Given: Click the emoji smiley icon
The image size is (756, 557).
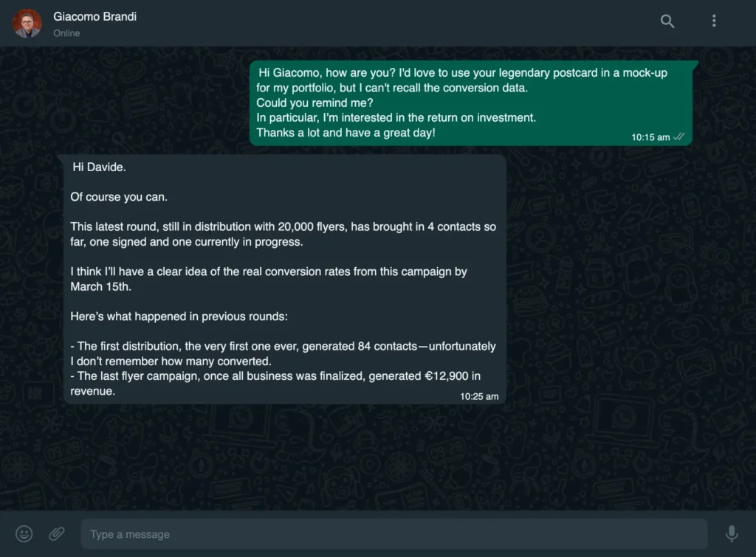Looking at the screenshot, I should (x=24, y=533).
